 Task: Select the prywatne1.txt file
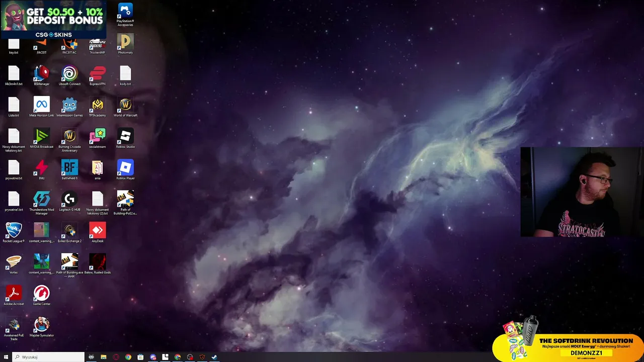pos(14,202)
